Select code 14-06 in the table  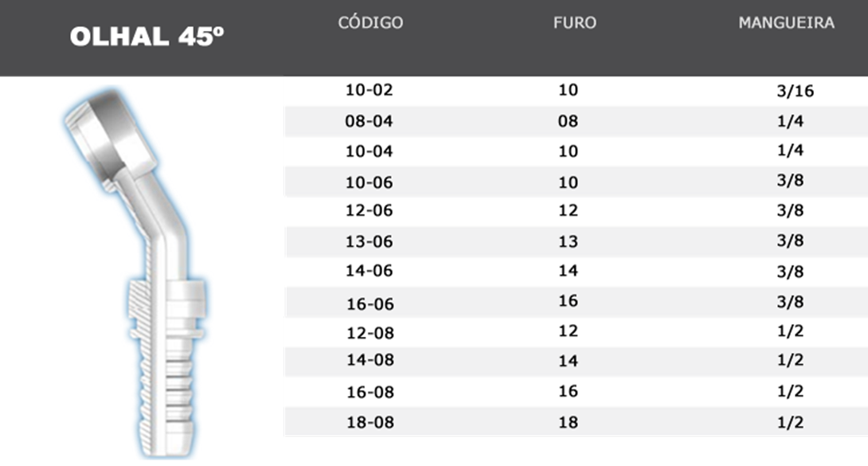tap(369, 271)
